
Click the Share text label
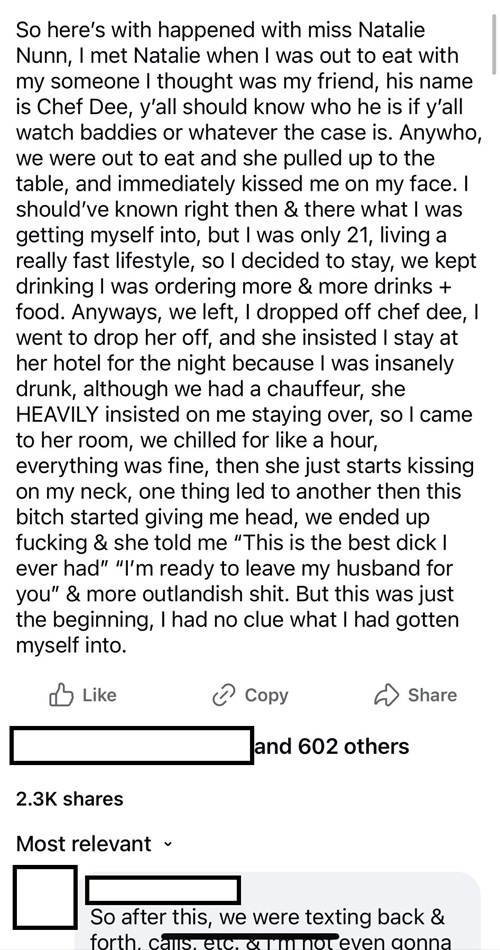[x=432, y=695]
